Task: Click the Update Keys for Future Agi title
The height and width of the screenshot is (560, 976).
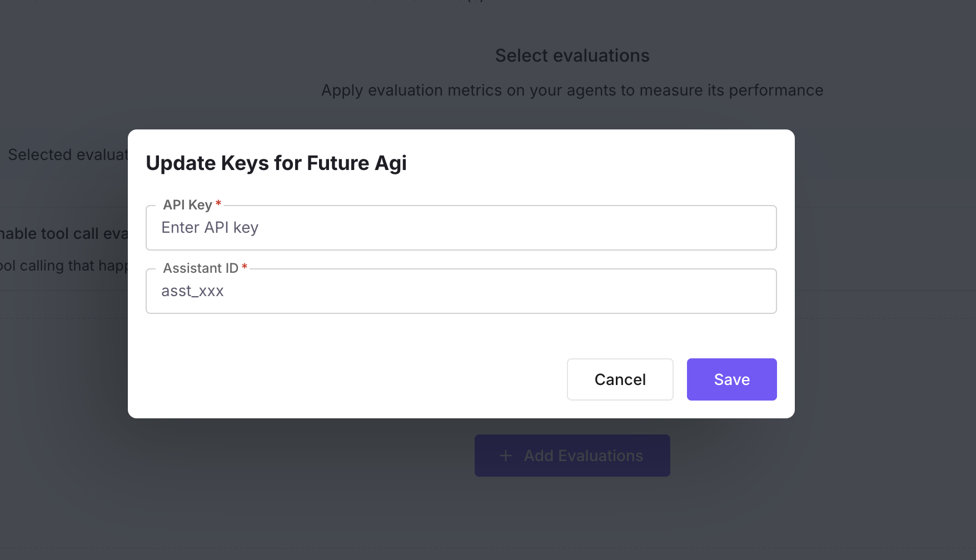Action: coord(276,163)
